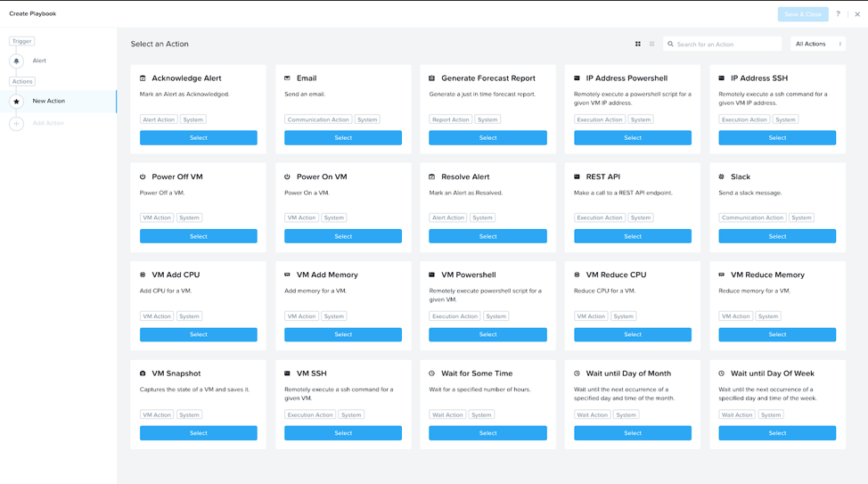Select the Acknowledge Alert action
This screenshot has height=484, width=868.
[198, 138]
